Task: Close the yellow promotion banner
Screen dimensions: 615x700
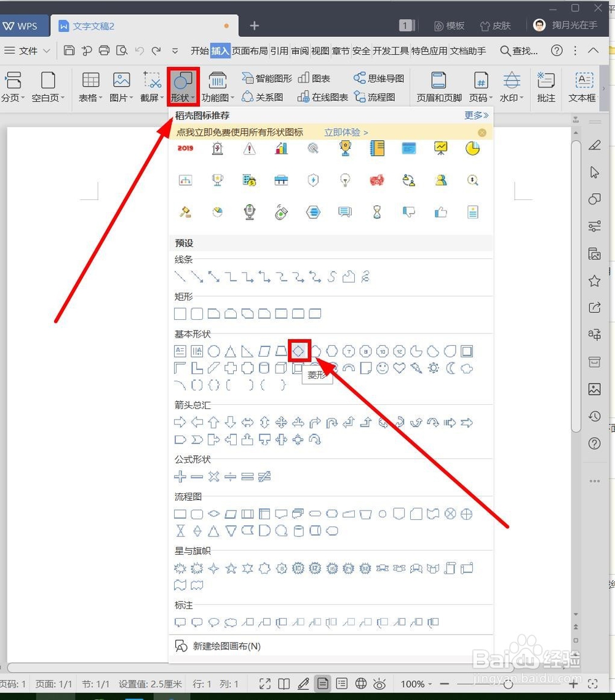Action: [x=482, y=133]
